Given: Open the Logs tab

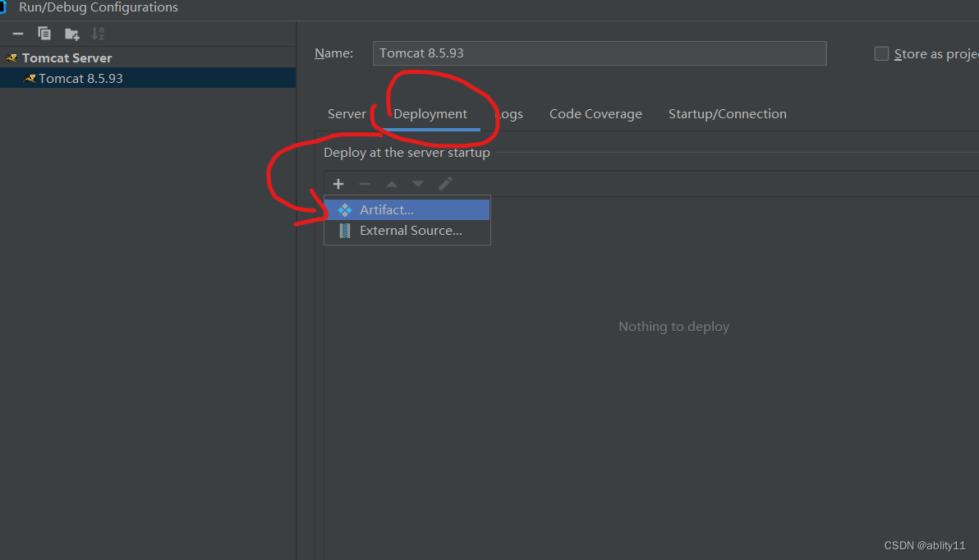Looking at the screenshot, I should point(509,114).
